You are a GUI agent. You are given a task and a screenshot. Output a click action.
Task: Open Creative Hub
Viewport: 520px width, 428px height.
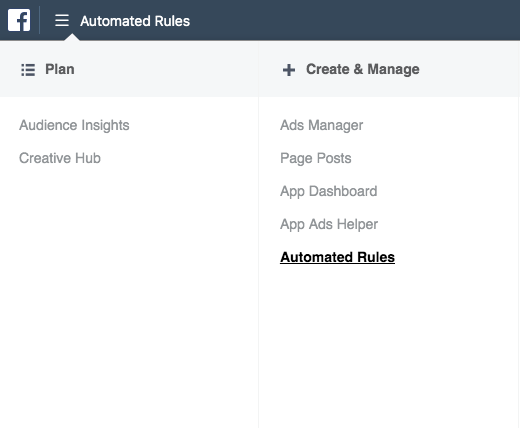[x=60, y=158]
